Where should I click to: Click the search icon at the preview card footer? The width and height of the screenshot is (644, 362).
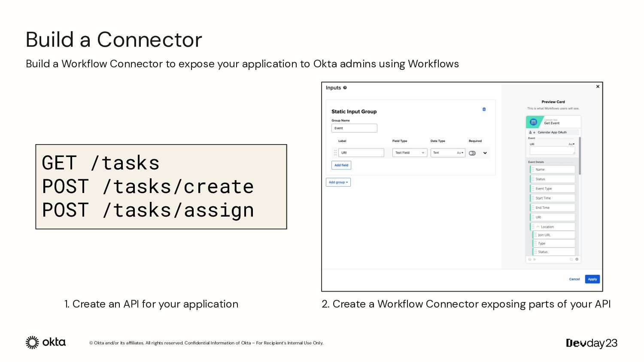tap(571, 259)
